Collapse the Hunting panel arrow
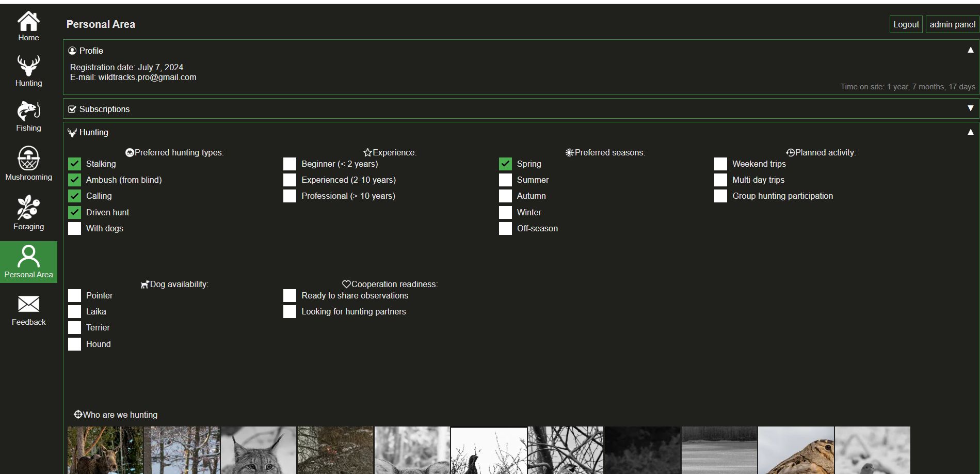 click(970, 132)
